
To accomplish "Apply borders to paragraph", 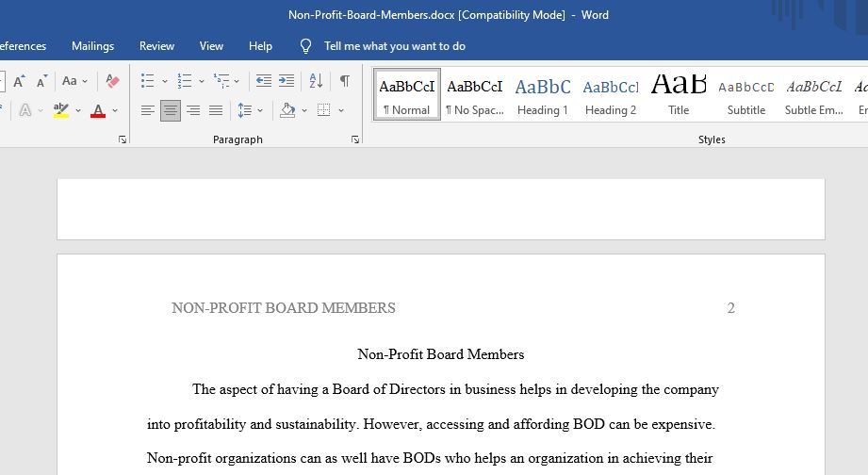I will (x=324, y=110).
